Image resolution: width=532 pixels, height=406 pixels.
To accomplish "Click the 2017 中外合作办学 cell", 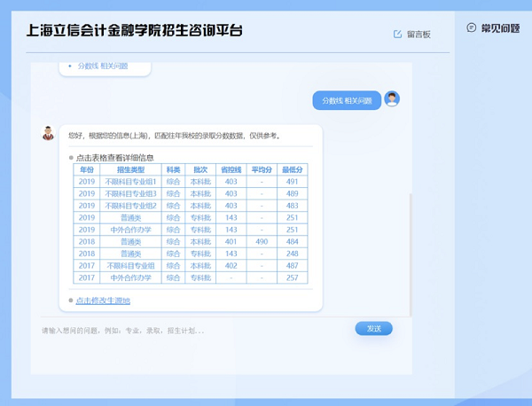I will pyautogui.click(x=130, y=277).
